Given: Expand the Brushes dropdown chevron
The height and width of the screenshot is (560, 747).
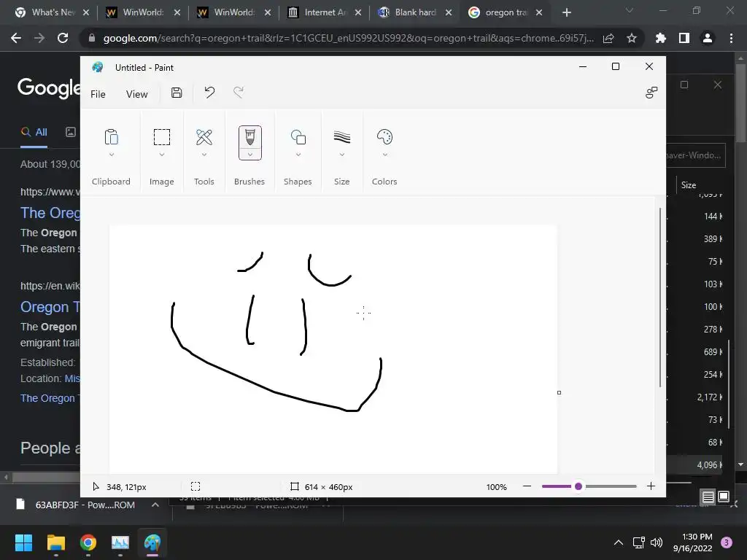Looking at the screenshot, I should click(250, 155).
